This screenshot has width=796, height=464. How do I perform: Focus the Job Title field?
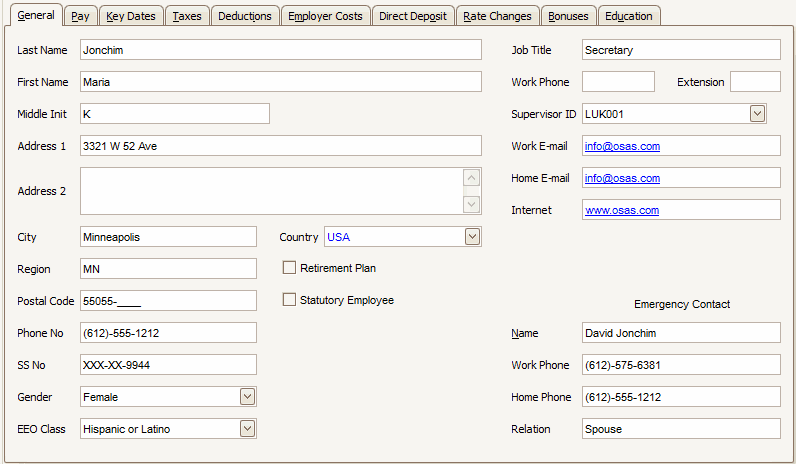click(680, 50)
